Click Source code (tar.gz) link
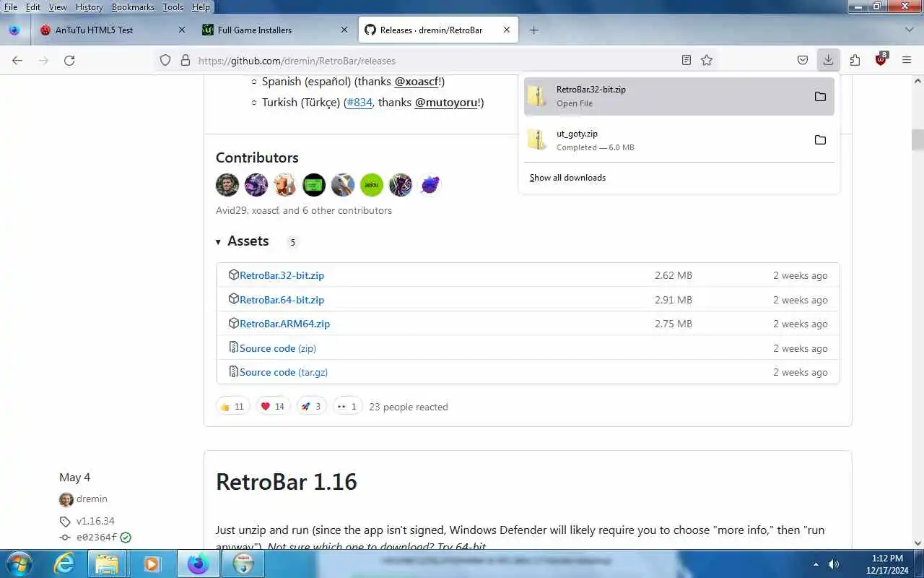This screenshot has width=924, height=578. pos(284,372)
